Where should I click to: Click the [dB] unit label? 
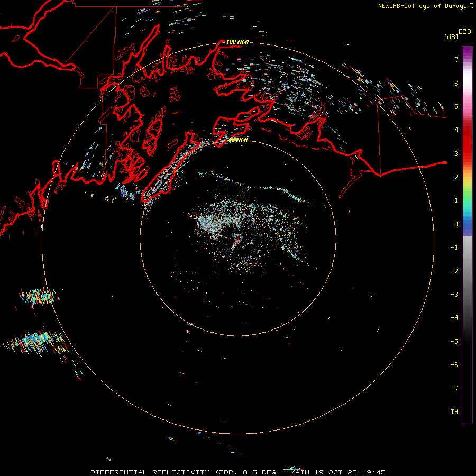[452, 36]
